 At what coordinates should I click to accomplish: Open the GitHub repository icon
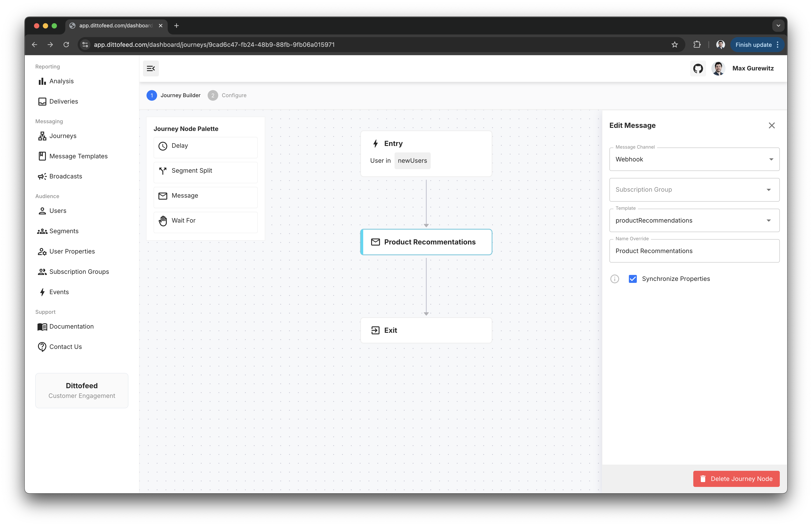click(698, 68)
